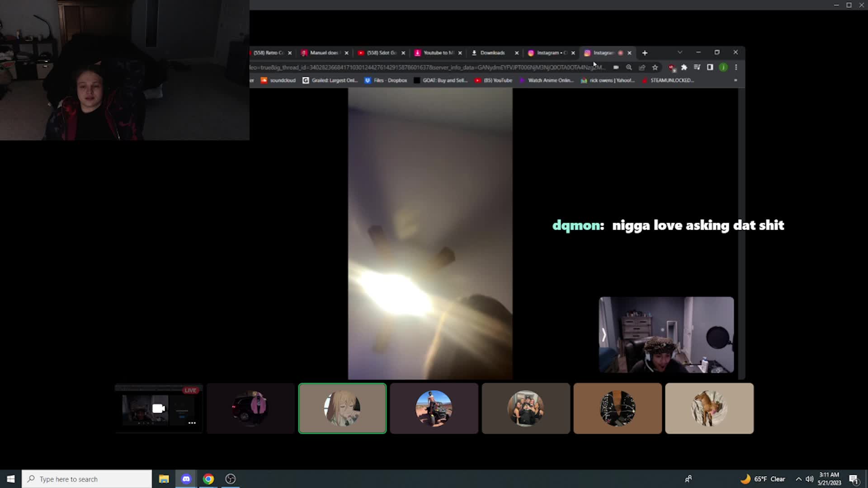868x488 pixels.
Task: Open the Files - Dropbox bookmark
Action: [386, 80]
